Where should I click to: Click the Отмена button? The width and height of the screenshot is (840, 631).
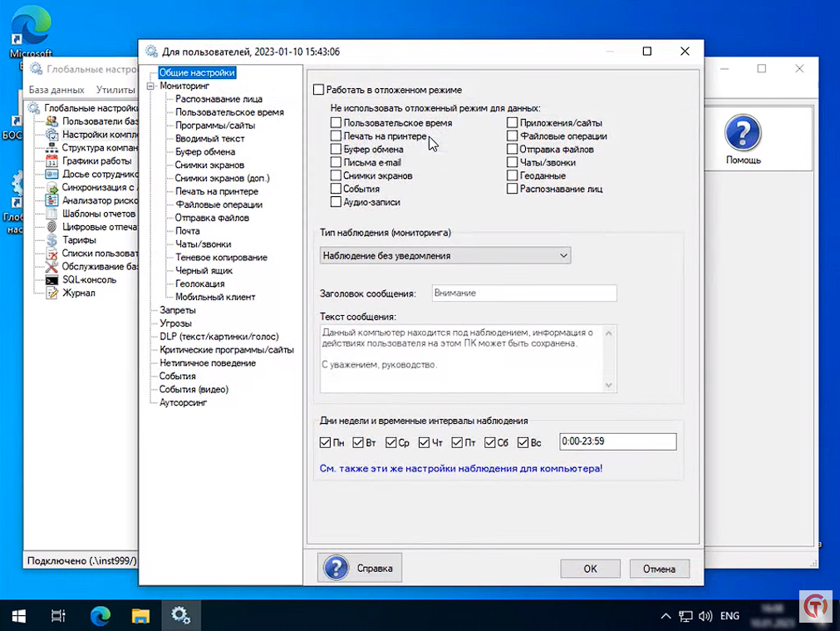659,569
